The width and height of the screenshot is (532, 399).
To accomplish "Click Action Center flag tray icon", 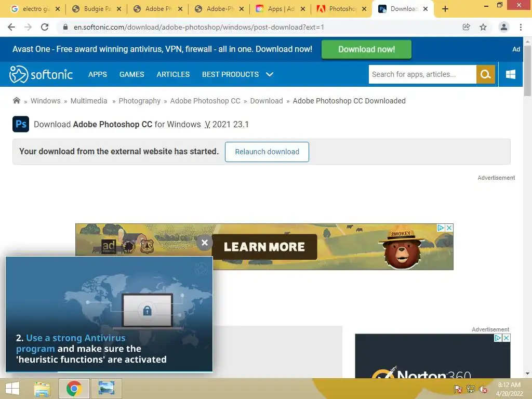I will (458, 389).
